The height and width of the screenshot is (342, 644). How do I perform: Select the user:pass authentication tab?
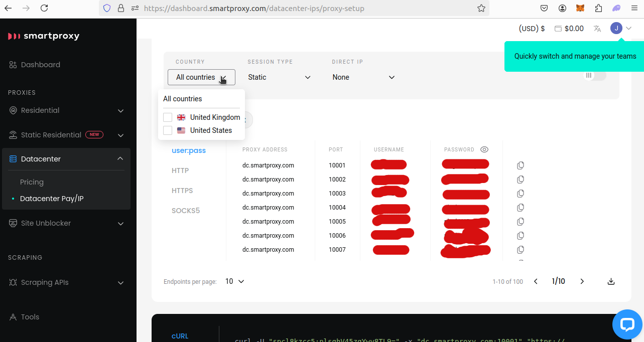point(189,150)
